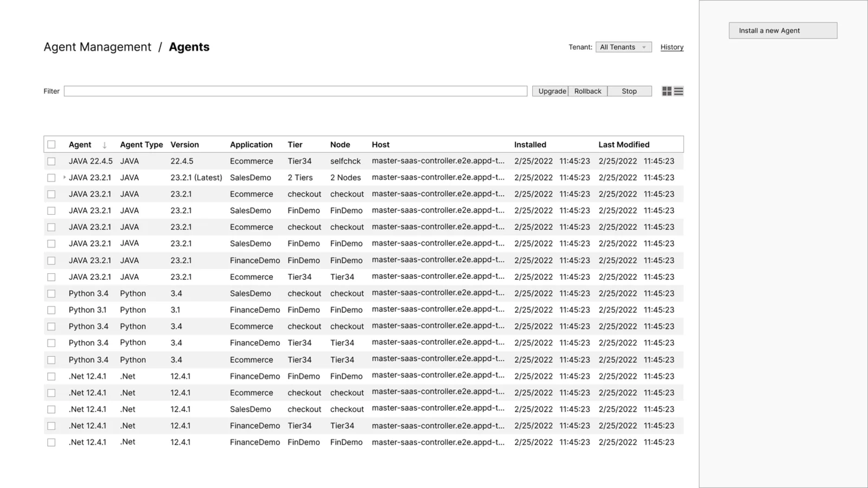
Task: Click the '22.4.5' version cell
Action: pyautogui.click(x=182, y=161)
